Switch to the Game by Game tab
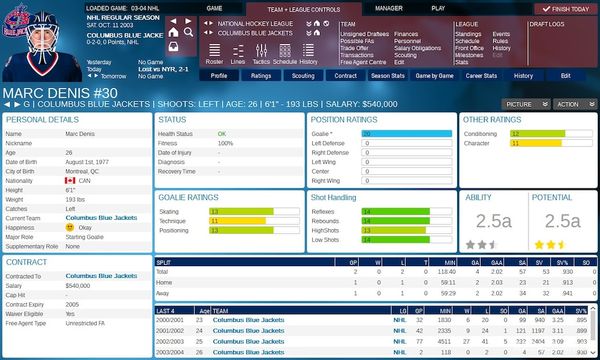The image size is (600, 360). pyautogui.click(x=434, y=76)
